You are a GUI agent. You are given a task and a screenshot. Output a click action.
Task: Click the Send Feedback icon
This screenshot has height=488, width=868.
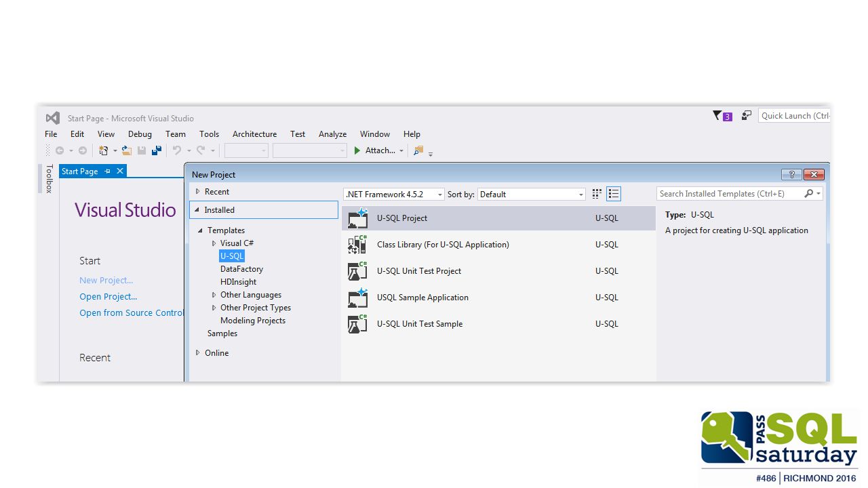pyautogui.click(x=746, y=116)
